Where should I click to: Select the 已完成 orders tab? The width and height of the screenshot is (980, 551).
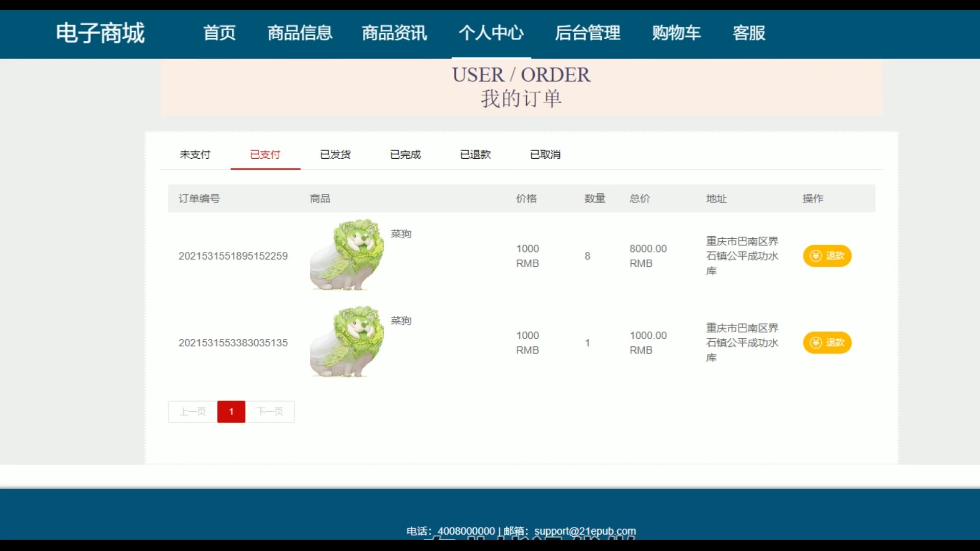tap(405, 154)
